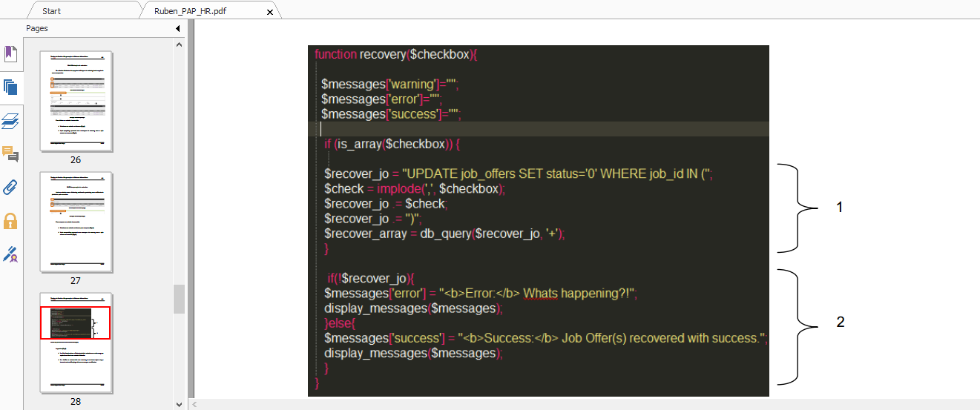The width and height of the screenshot is (980, 410).
Task: Click the thumbnail scrollbar up arrow
Action: (x=179, y=44)
